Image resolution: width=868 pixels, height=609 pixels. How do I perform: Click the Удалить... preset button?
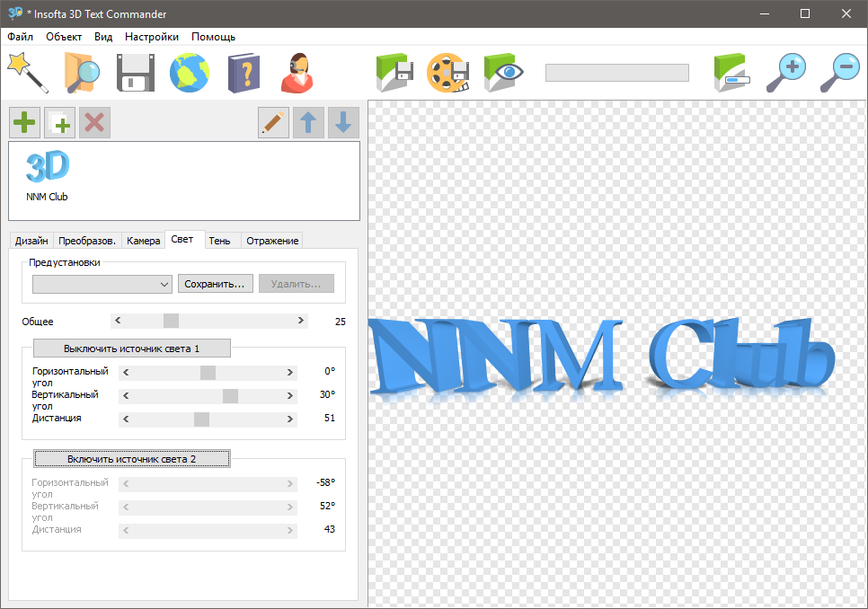click(x=297, y=284)
